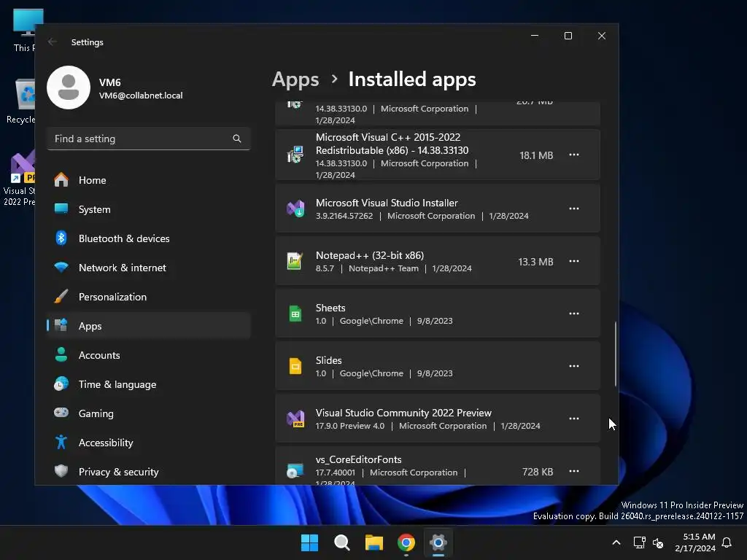This screenshot has height=560, width=747.
Task: Open taskbar Search
Action: 341,542
